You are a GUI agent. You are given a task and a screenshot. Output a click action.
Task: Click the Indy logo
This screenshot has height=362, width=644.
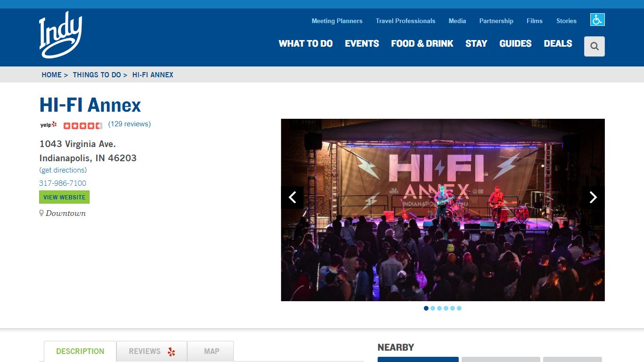click(x=60, y=35)
